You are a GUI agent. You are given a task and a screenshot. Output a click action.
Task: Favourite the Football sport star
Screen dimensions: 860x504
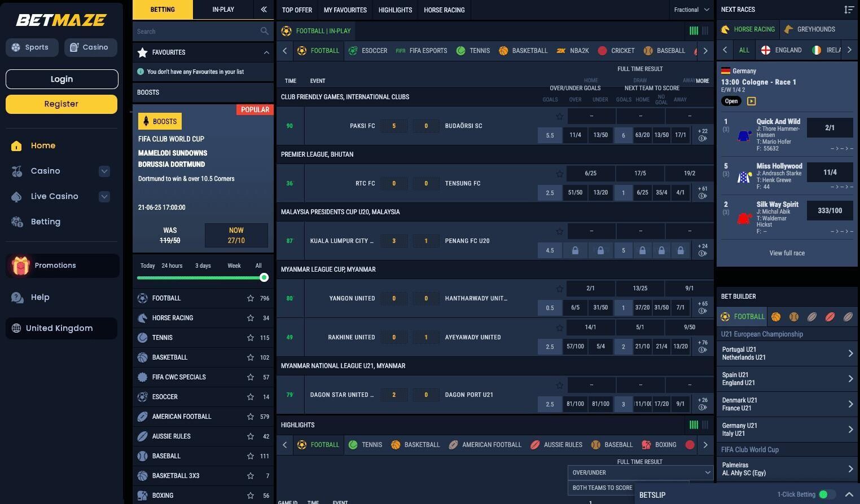251,298
